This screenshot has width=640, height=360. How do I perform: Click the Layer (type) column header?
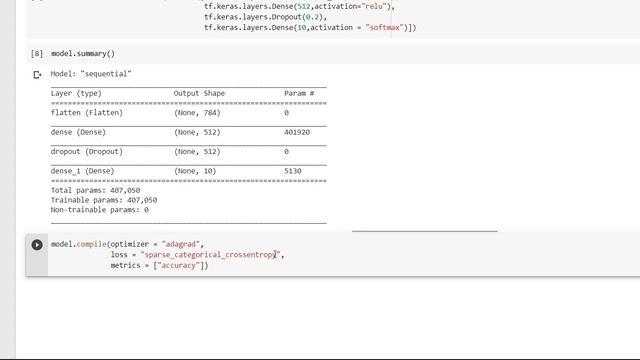pos(76,93)
